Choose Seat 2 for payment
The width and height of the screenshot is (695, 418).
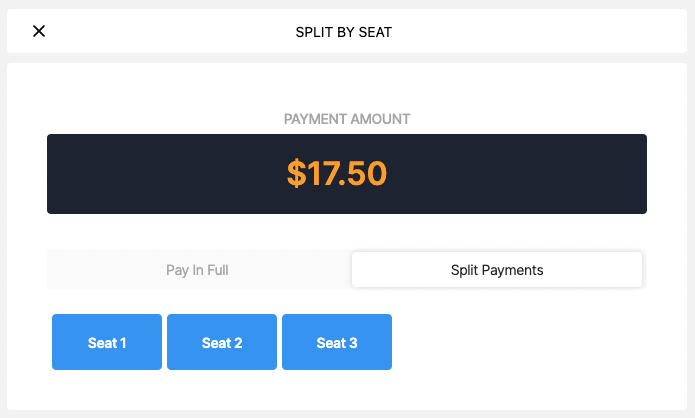tap(222, 342)
